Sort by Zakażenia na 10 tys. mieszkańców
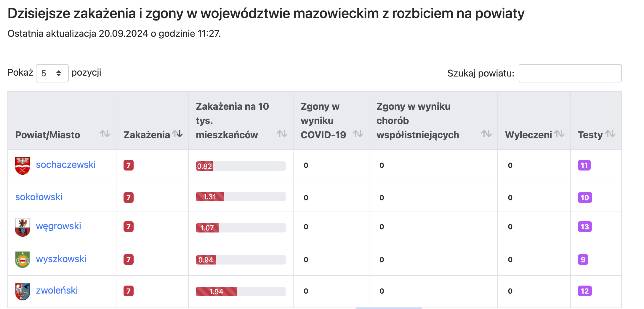This screenshot has width=644, height=309. (282, 134)
